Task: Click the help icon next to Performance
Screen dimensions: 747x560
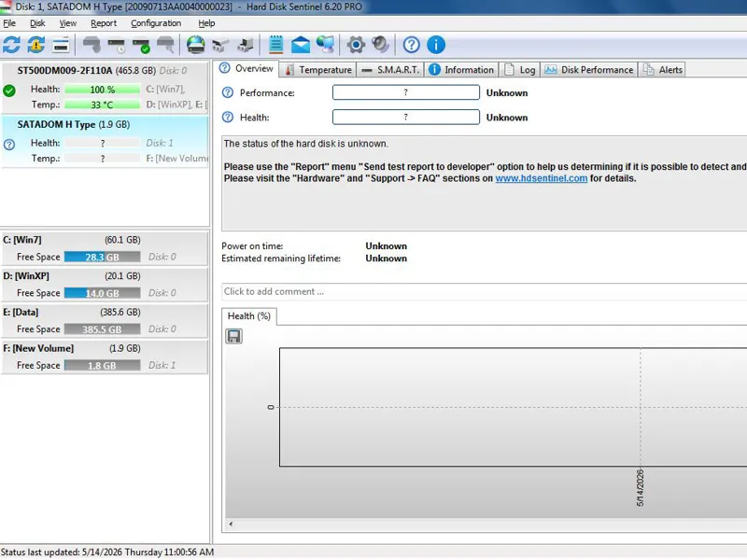Action: (228, 92)
